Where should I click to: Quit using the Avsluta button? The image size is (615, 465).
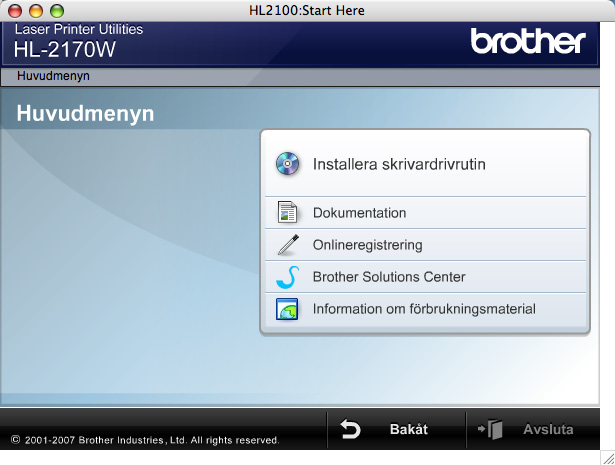pos(533,429)
